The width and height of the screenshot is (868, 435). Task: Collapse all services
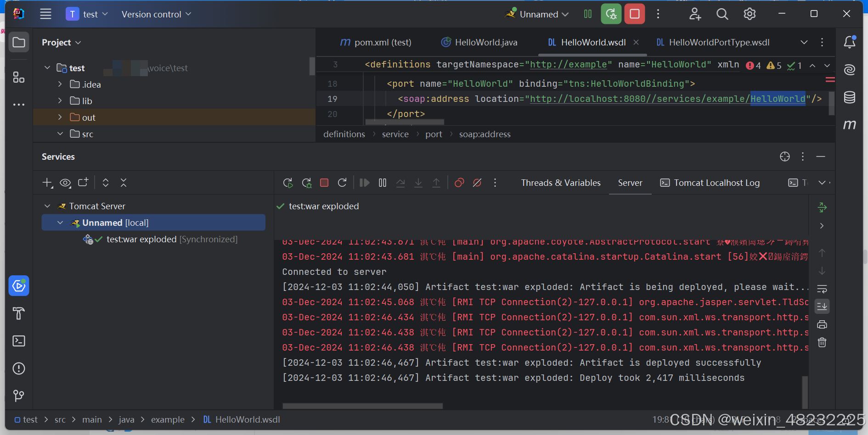(124, 183)
